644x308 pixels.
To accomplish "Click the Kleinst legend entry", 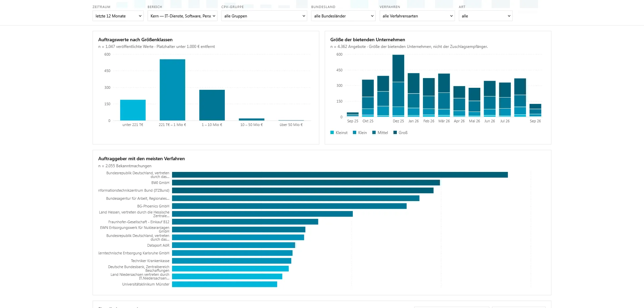I will tap(339, 133).
